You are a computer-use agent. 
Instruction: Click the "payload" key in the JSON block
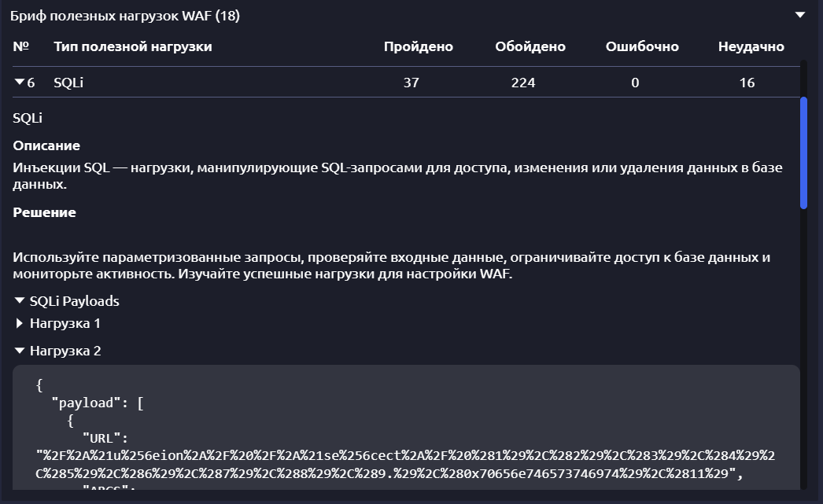(x=82, y=404)
